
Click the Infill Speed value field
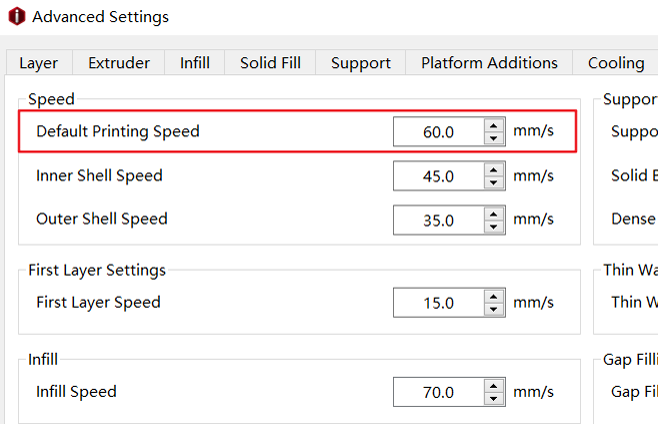439,392
